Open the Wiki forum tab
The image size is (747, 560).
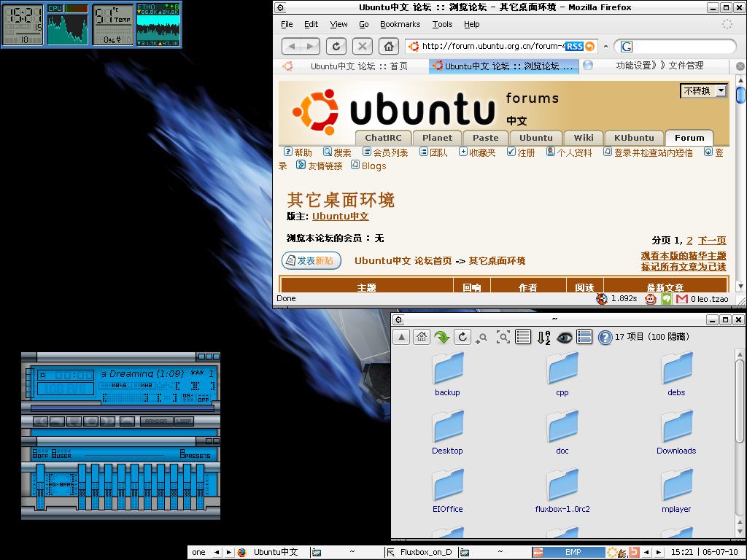tap(584, 138)
